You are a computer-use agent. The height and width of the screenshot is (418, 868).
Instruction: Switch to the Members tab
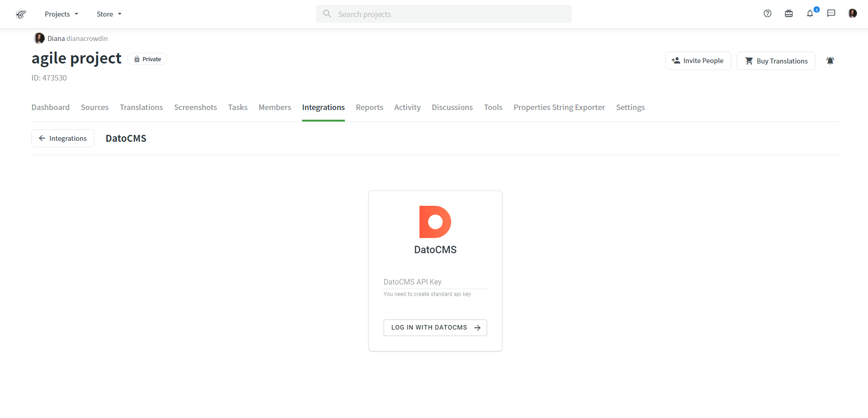tap(275, 107)
